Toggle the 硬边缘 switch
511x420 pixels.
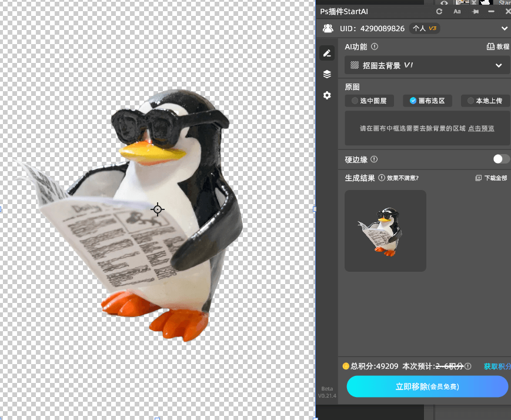pyautogui.click(x=501, y=159)
